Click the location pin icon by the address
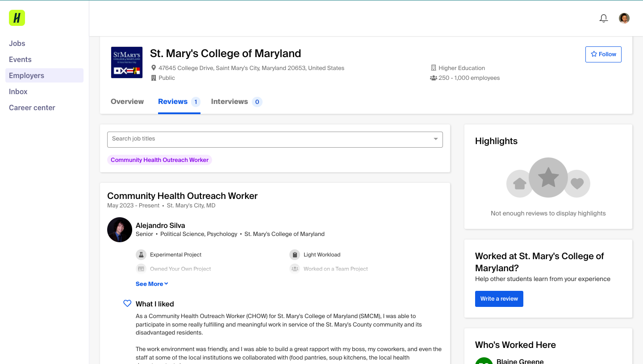Viewport: 643px width, 364px height. 154,68
